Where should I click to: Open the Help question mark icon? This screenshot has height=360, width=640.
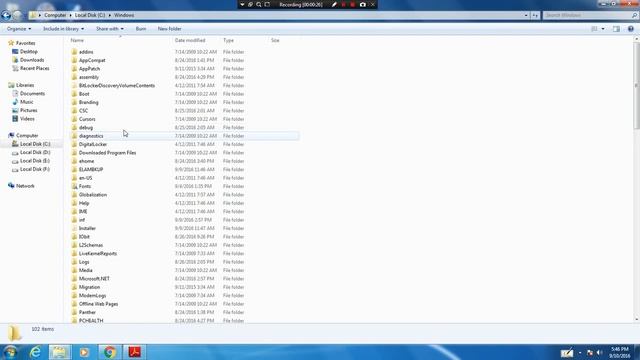coord(631,29)
